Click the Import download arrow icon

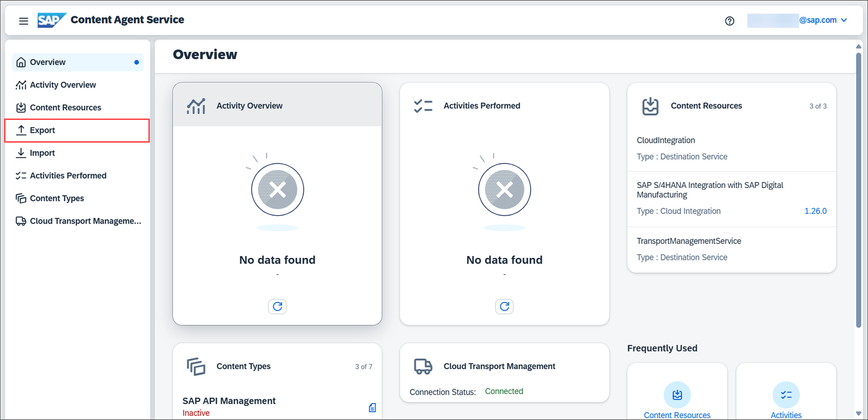[x=21, y=153]
